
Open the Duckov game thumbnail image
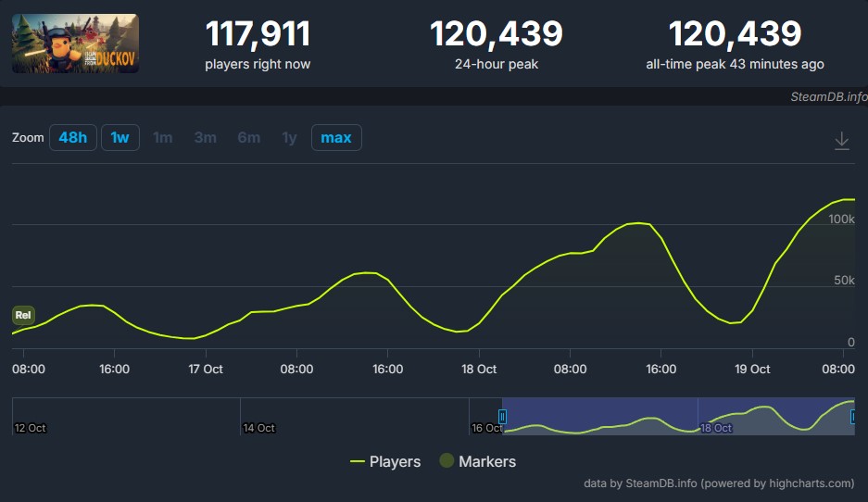75,44
